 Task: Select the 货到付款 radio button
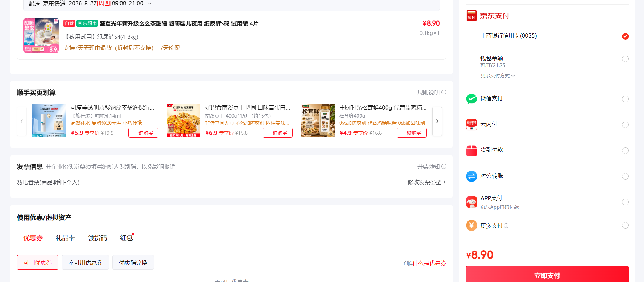tap(625, 151)
